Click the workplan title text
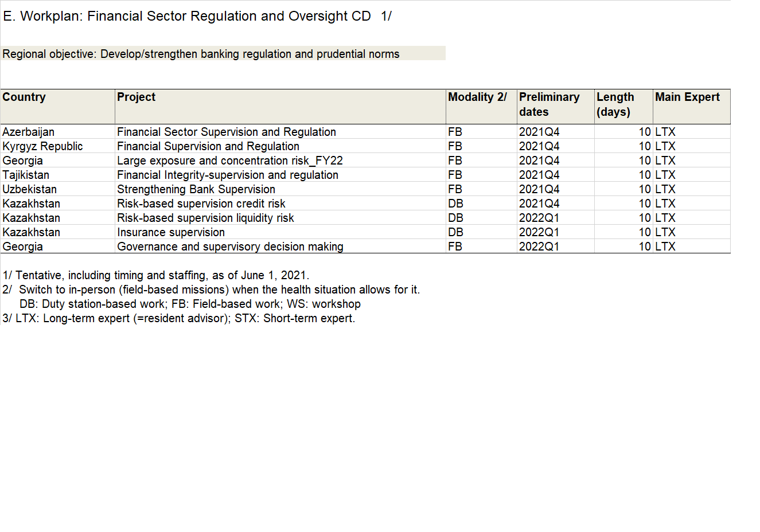The width and height of the screenshot is (760, 532). [197, 16]
